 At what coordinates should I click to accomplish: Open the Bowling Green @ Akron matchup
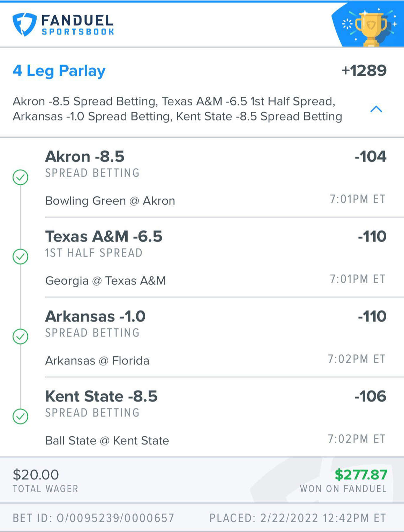click(110, 201)
